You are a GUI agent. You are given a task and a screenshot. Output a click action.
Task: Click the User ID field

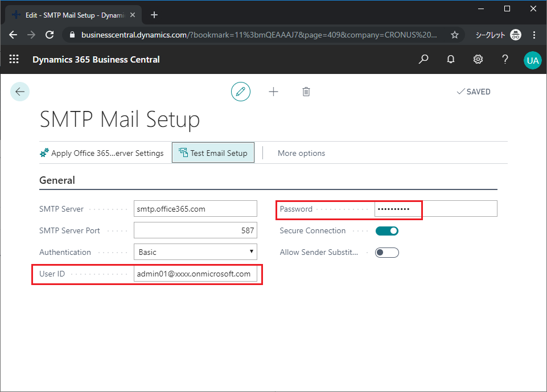195,274
